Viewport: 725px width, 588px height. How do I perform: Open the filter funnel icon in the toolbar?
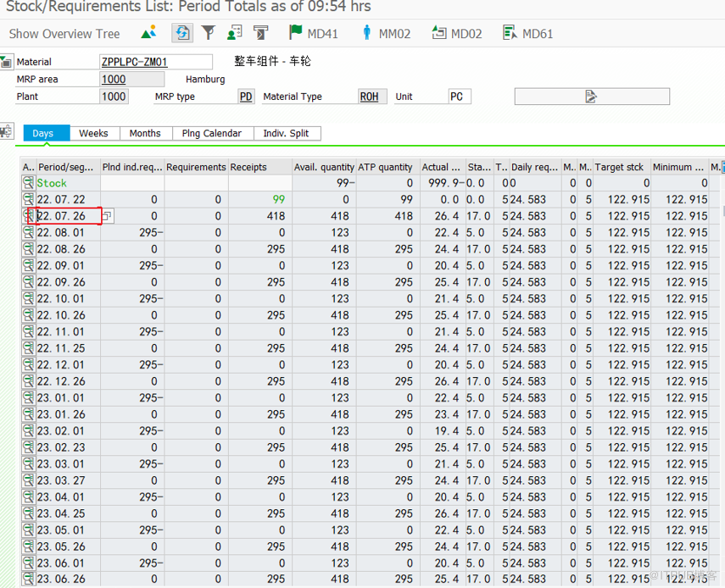click(x=209, y=33)
